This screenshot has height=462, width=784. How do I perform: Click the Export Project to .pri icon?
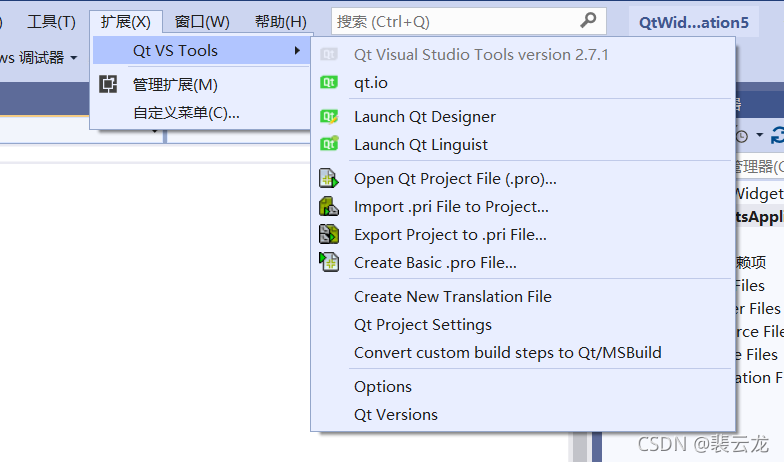click(x=329, y=234)
